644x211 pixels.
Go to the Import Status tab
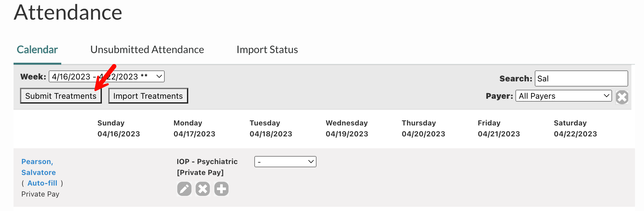tap(267, 50)
